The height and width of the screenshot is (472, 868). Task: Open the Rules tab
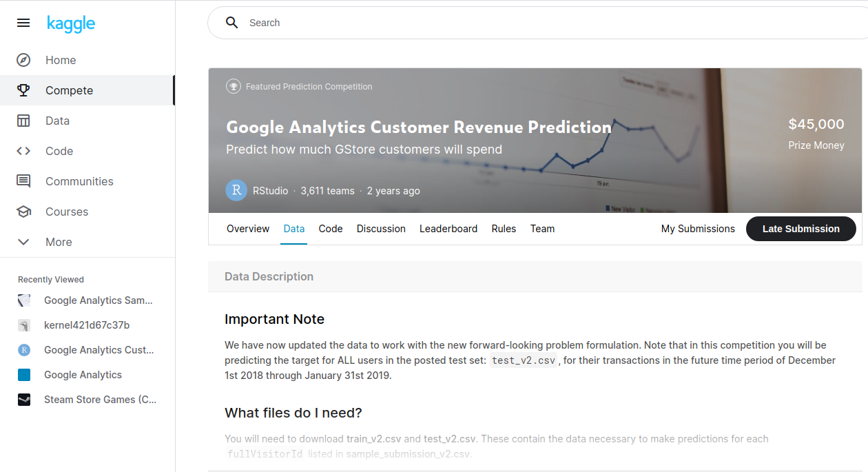[x=504, y=229]
